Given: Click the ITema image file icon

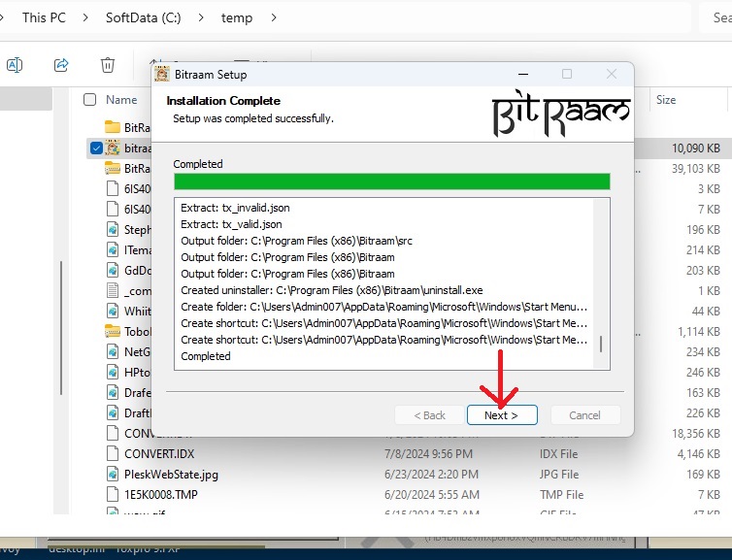Looking at the screenshot, I should pos(113,249).
